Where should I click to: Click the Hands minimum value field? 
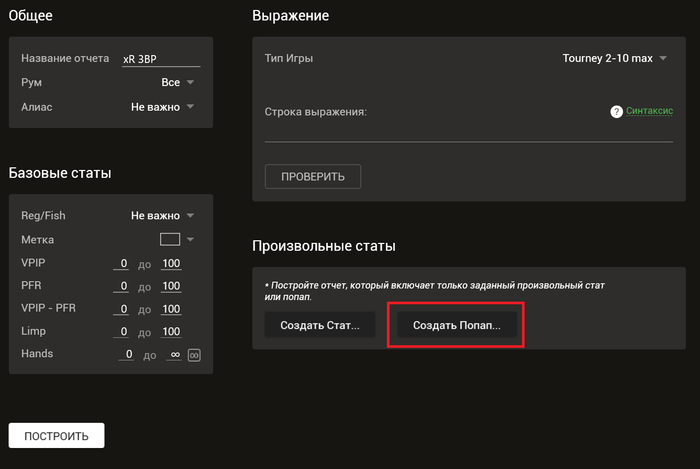[x=127, y=355]
